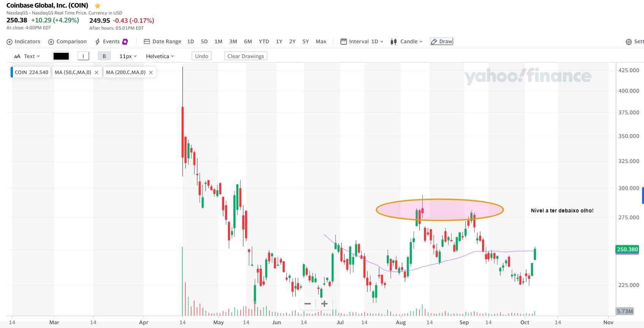Remove the MA 200 indicator
This screenshot has height=328, width=644.
tap(151, 73)
